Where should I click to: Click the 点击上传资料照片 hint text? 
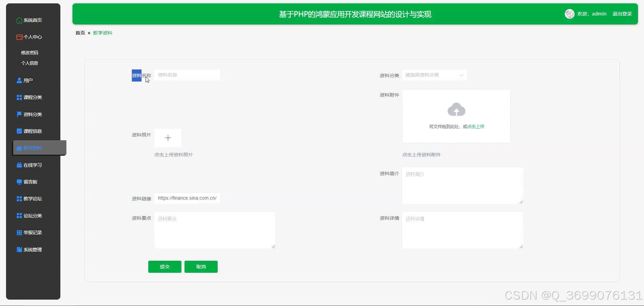click(x=173, y=155)
